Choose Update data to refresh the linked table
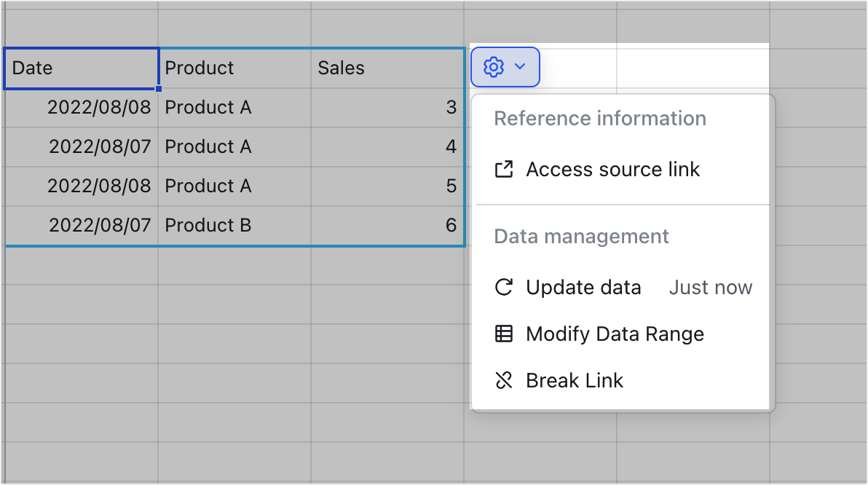Viewport: 868px width, 485px height. [x=583, y=287]
